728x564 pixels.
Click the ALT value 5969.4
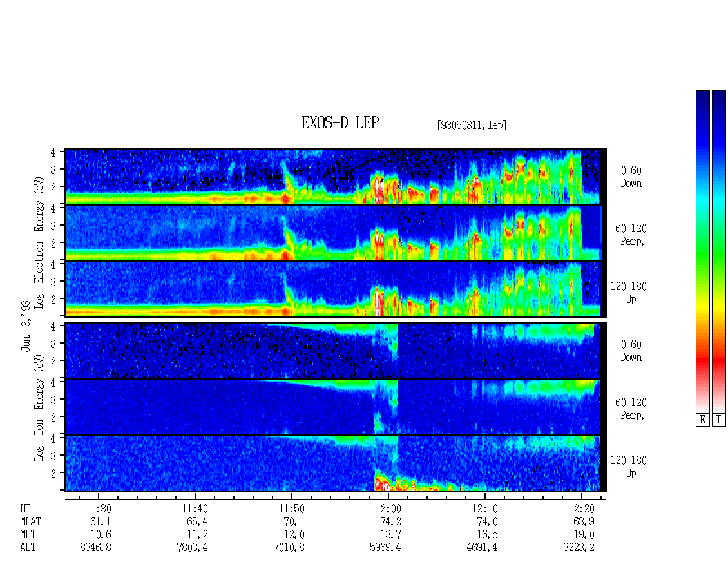click(385, 547)
